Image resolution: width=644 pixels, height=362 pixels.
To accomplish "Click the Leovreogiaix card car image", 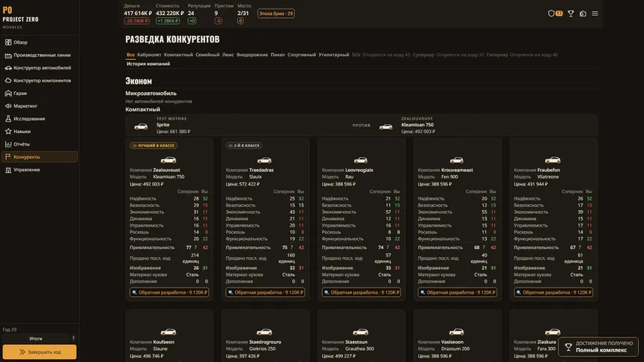I will (x=361, y=160).
